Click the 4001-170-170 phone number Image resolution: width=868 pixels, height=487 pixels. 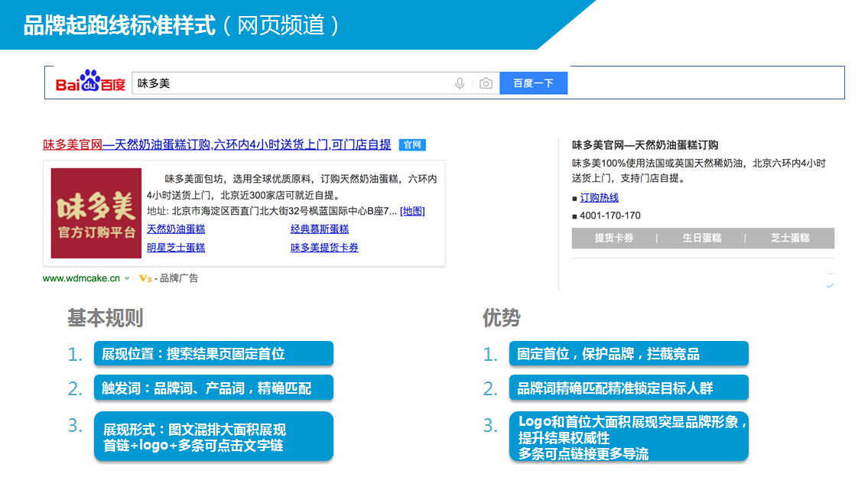610,216
